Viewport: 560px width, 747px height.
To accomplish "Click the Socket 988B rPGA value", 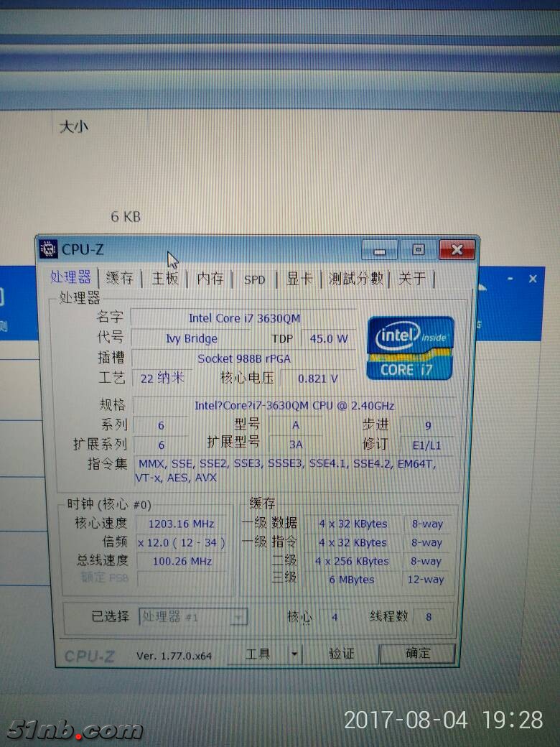I will [x=244, y=358].
